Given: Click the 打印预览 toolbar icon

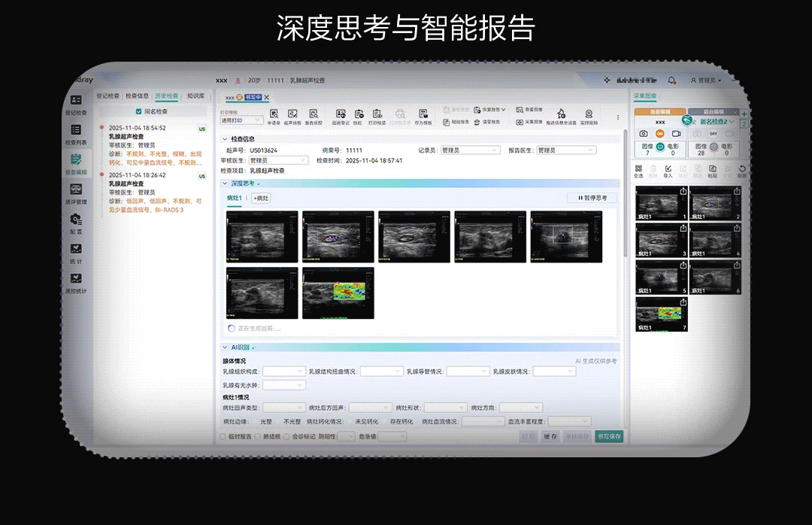Looking at the screenshot, I should [x=377, y=117].
